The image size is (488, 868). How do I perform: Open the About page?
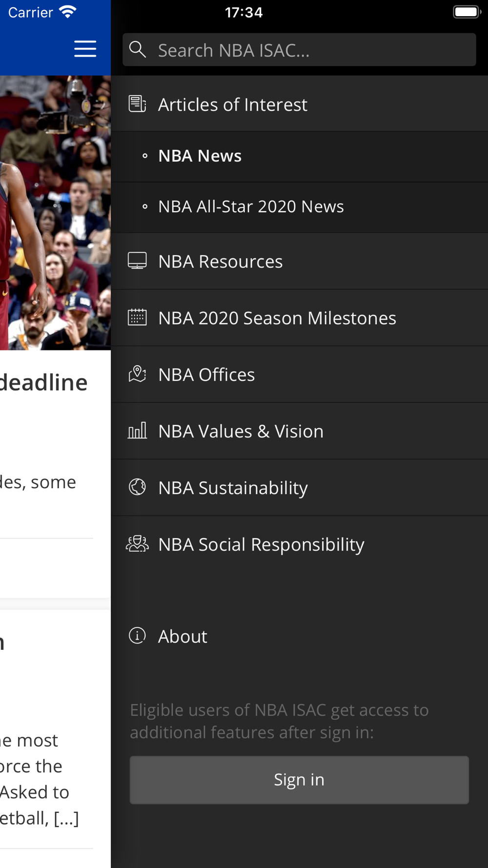[x=299, y=636]
